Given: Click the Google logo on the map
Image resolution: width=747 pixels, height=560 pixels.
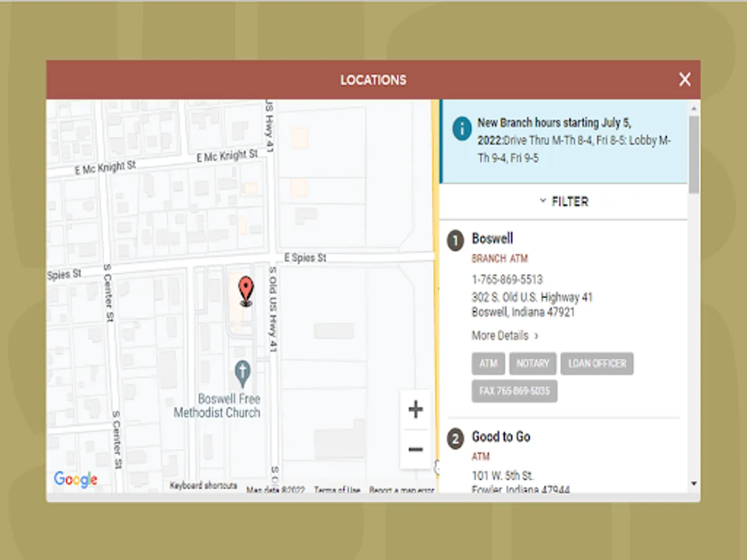Looking at the screenshot, I should click(x=75, y=479).
